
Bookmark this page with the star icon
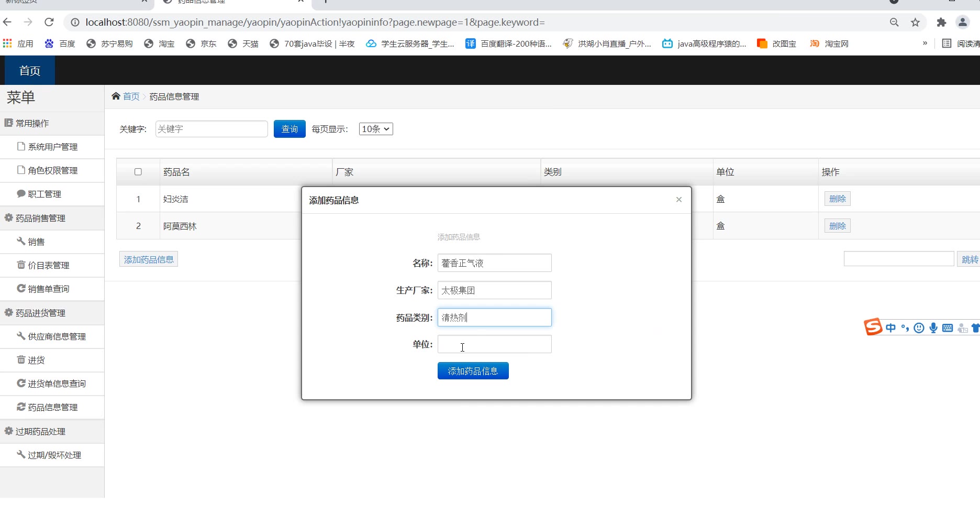915,22
